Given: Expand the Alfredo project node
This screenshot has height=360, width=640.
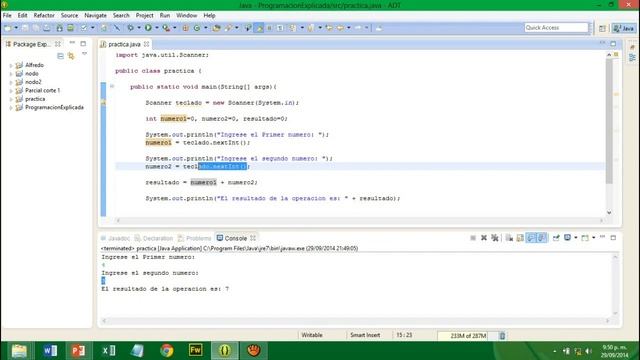Looking at the screenshot, I should coord(11,65).
